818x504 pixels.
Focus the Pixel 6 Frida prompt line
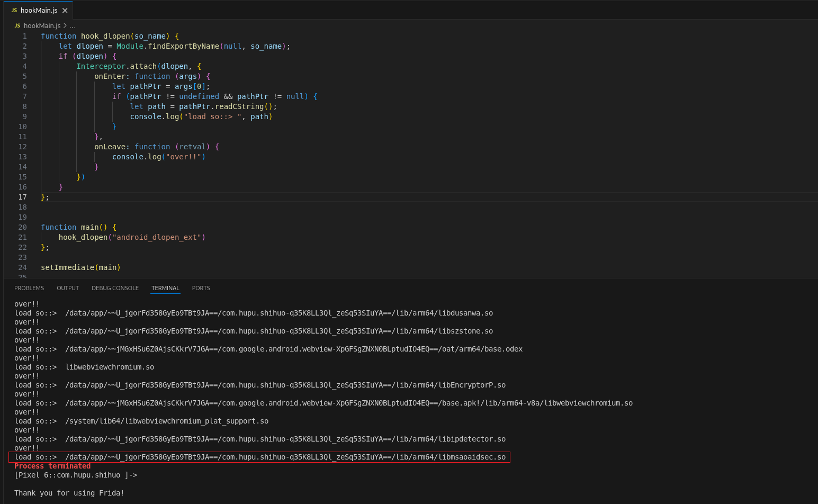(76, 475)
